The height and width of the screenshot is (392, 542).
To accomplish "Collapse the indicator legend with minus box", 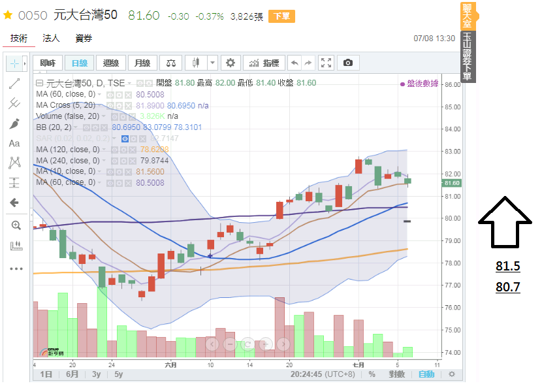I will pyautogui.click(x=39, y=83).
